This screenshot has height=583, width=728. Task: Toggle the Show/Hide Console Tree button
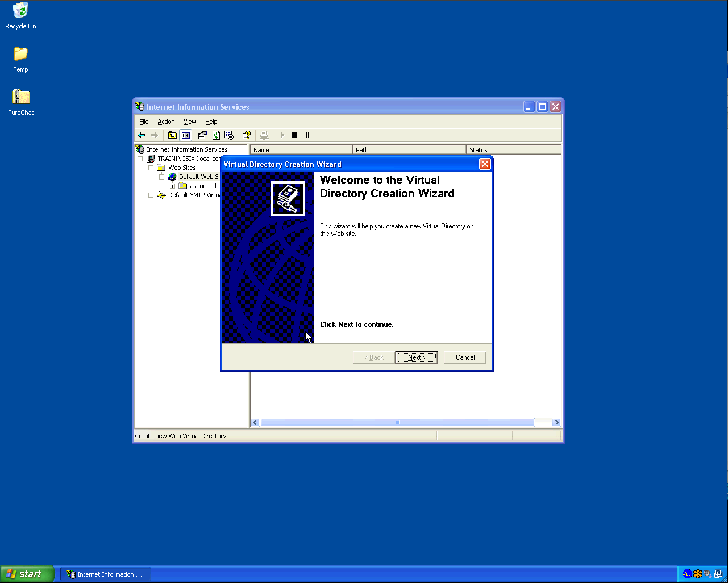point(185,135)
